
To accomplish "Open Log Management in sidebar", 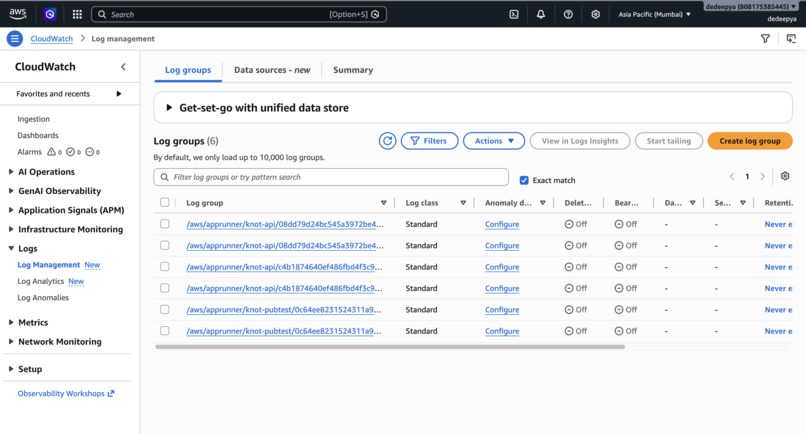I will click(x=48, y=265).
